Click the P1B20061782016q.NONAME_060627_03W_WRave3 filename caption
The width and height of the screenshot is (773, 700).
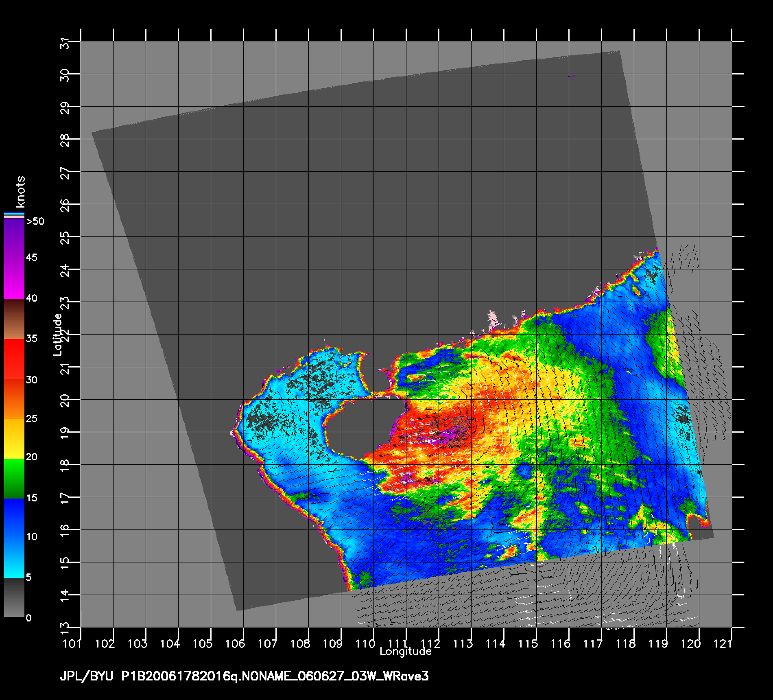click(275, 676)
